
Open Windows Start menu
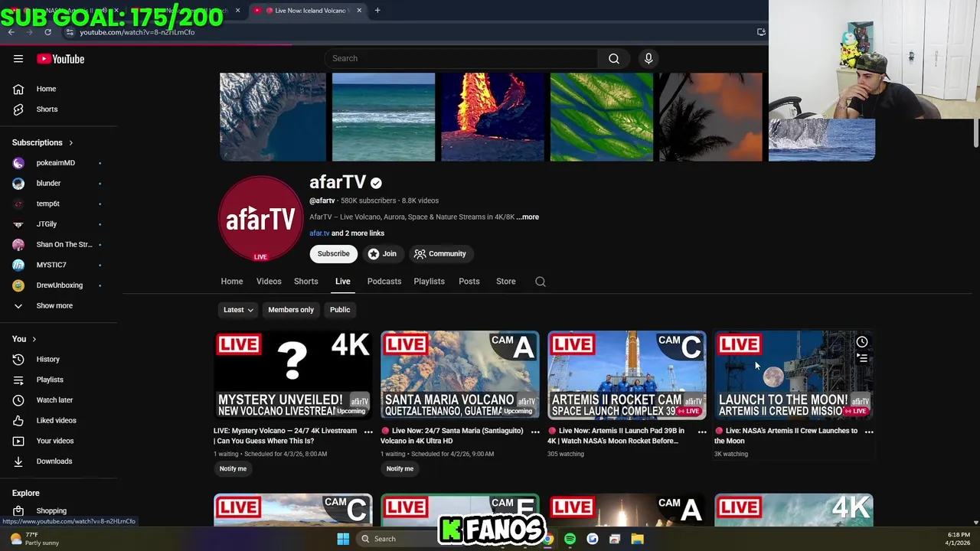[x=343, y=539]
